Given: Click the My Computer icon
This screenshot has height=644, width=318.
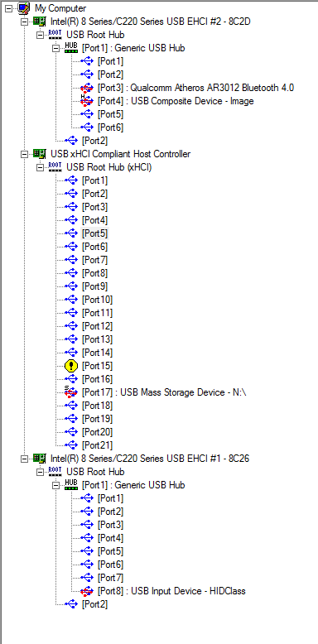Looking at the screenshot, I should pos(24,7).
